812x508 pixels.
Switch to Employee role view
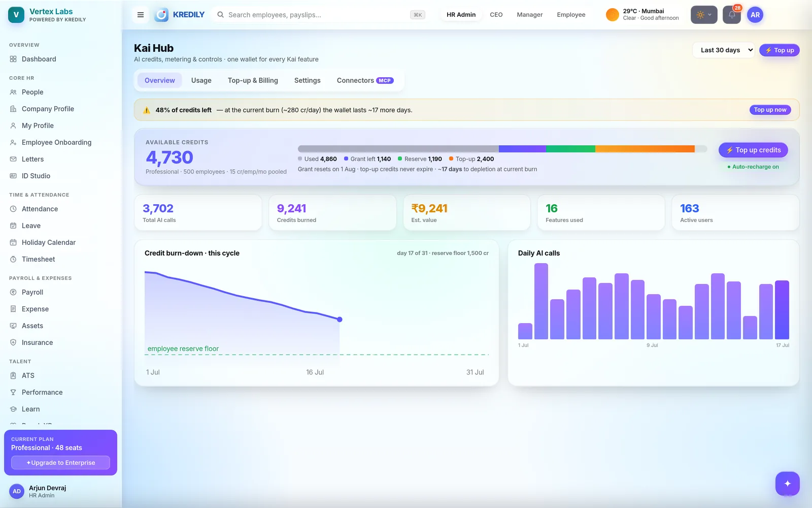[x=571, y=15]
